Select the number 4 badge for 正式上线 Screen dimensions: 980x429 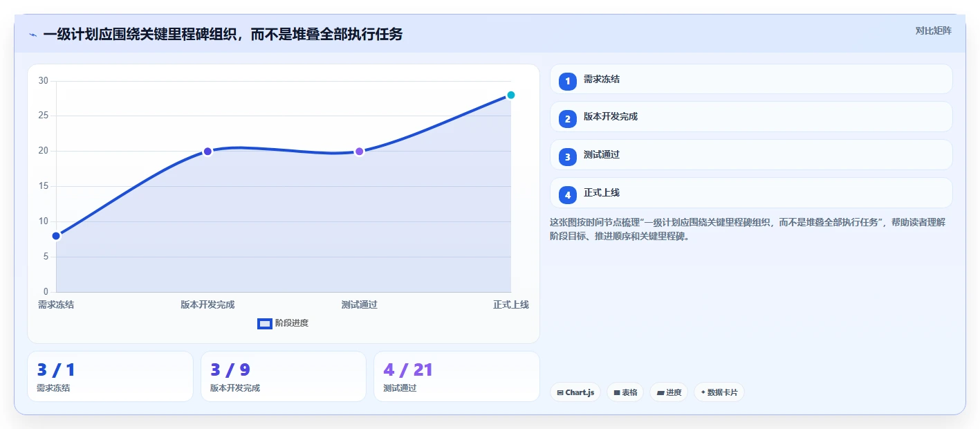point(568,195)
